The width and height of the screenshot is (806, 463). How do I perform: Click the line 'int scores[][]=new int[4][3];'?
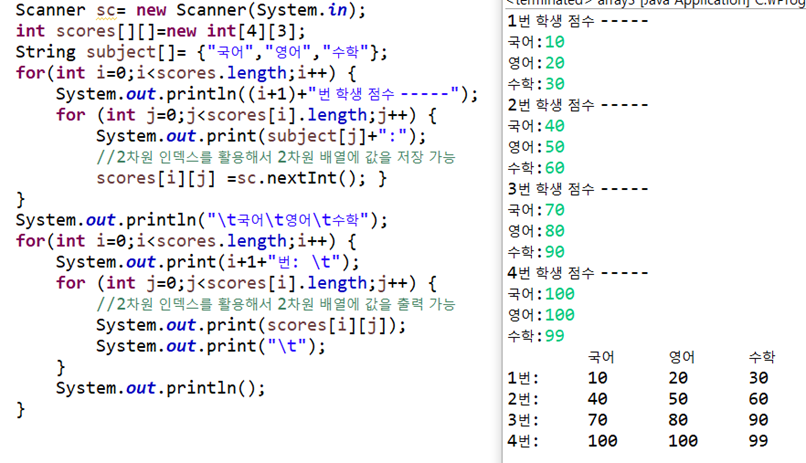[160, 31]
